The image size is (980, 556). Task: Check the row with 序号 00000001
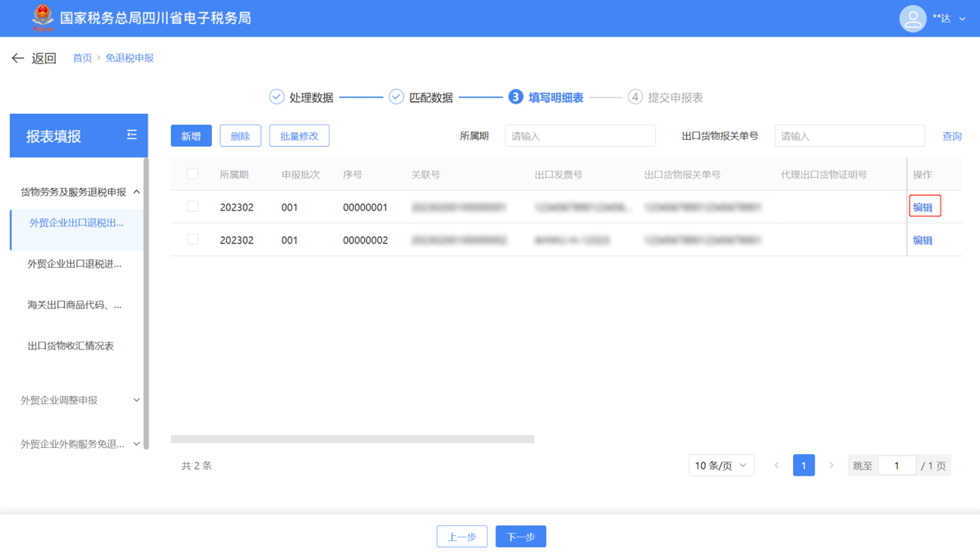(192, 206)
